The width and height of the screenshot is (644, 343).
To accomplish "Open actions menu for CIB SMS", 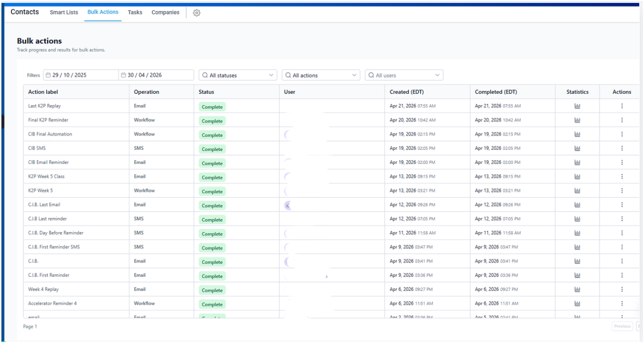I will click(622, 148).
